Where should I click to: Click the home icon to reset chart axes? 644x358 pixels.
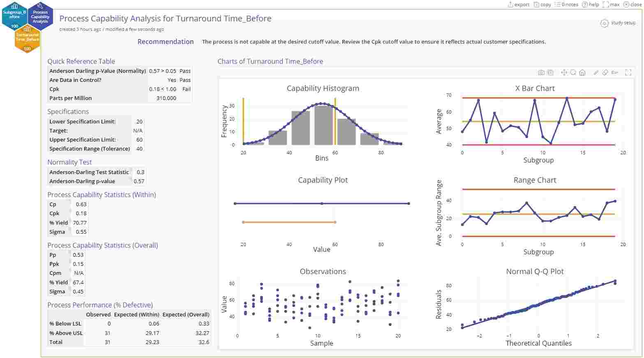[582, 72]
